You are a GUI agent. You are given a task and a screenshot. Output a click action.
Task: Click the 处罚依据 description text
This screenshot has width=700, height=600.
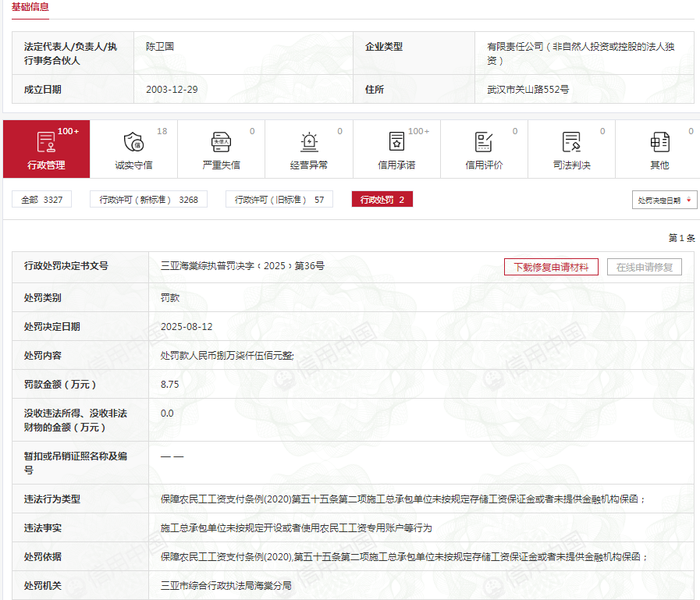pos(404,556)
